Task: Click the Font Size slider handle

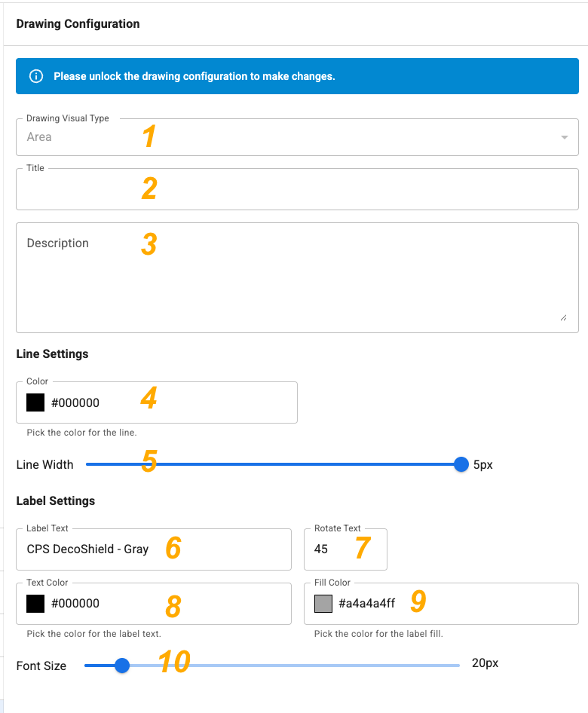Action: click(x=122, y=666)
